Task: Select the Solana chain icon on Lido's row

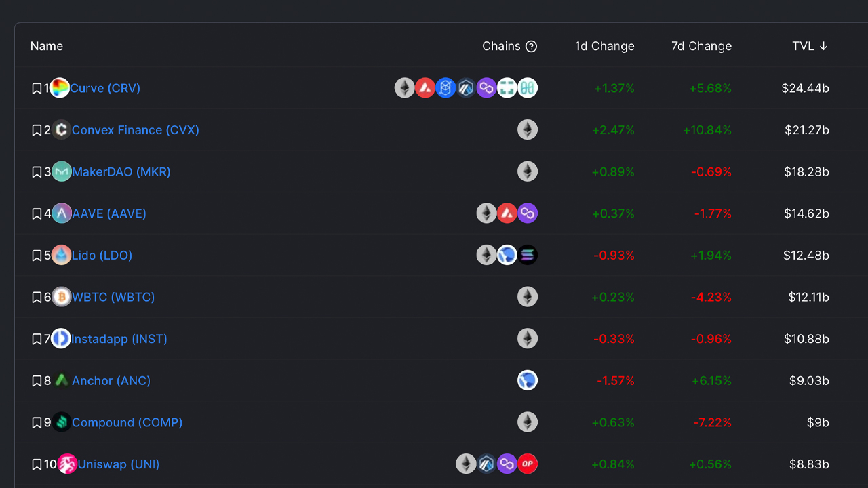Action: tap(527, 255)
